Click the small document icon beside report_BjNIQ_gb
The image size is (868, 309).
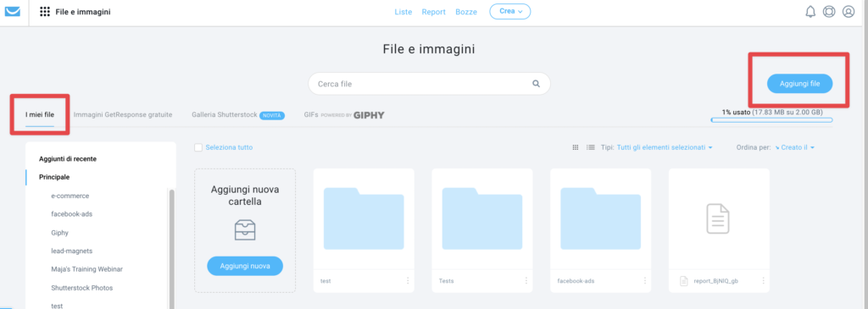[684, 281]
